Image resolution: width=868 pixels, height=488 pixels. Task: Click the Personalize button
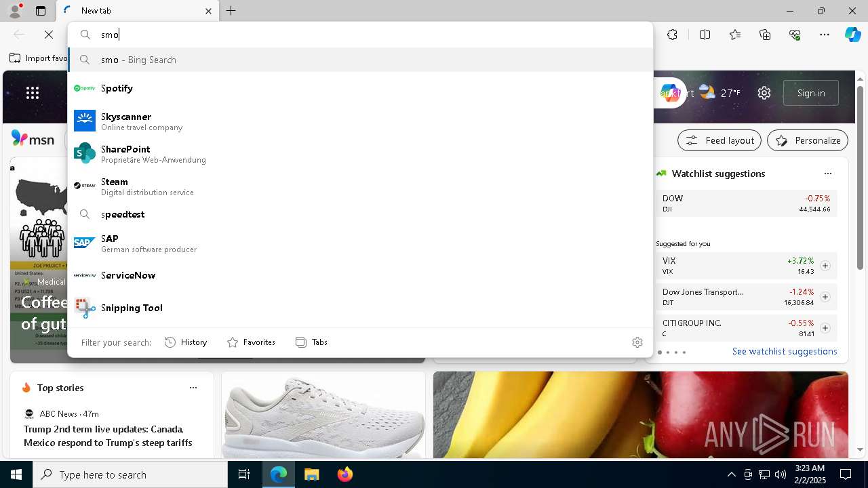tap(808, 140)
